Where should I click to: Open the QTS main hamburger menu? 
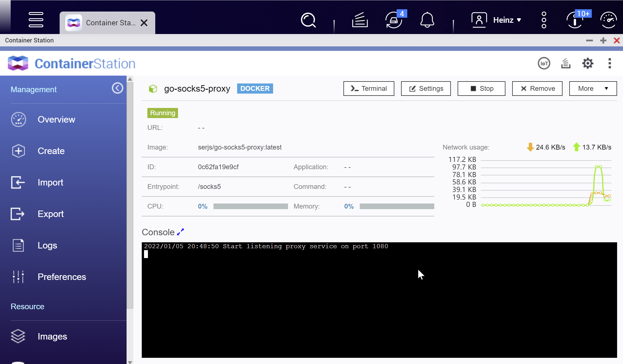tap(36, 20)
